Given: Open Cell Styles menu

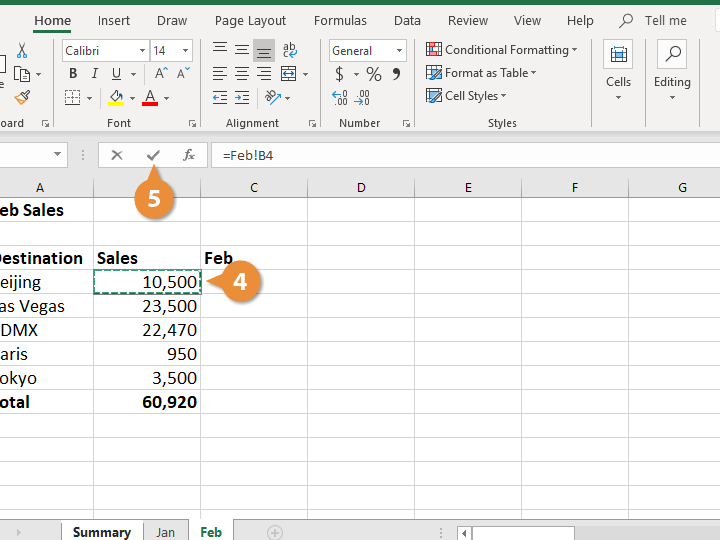Looking at the screenshot, I should tap(466, 96).
